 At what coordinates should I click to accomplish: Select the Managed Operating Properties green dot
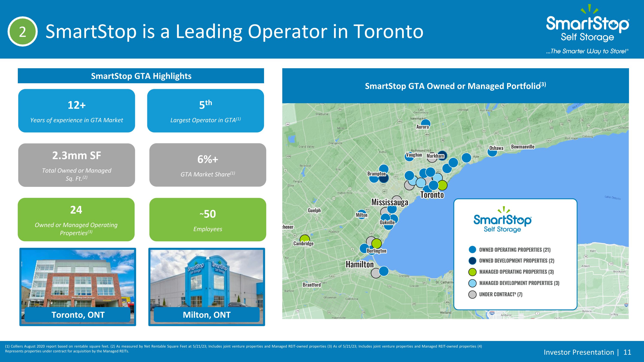tap(472, 272)
